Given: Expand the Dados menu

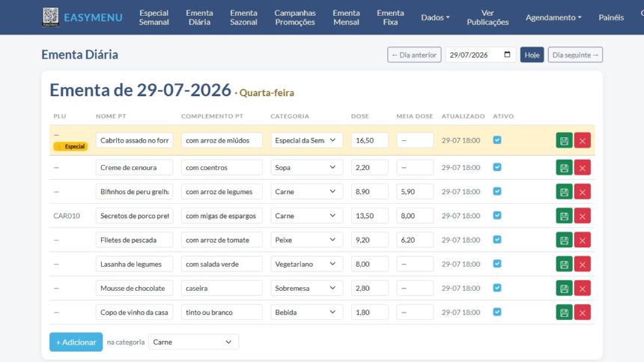Looking at the screenshot, I should click(435, 17).
